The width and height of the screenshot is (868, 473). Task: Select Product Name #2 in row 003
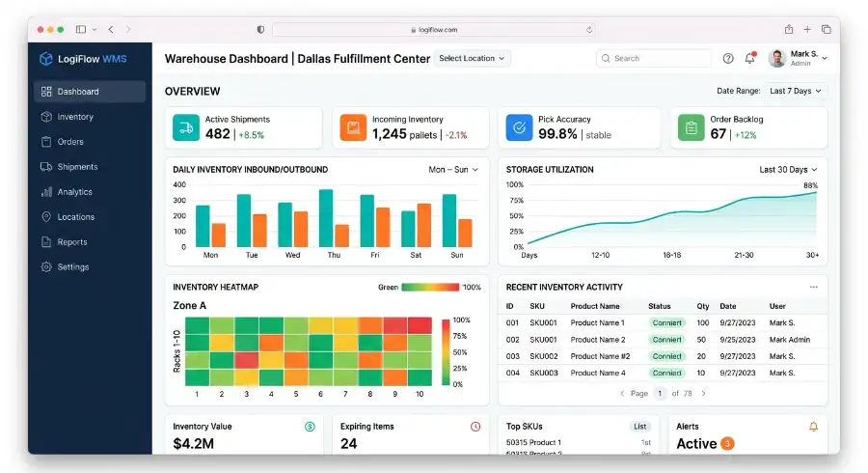(600, 356)
